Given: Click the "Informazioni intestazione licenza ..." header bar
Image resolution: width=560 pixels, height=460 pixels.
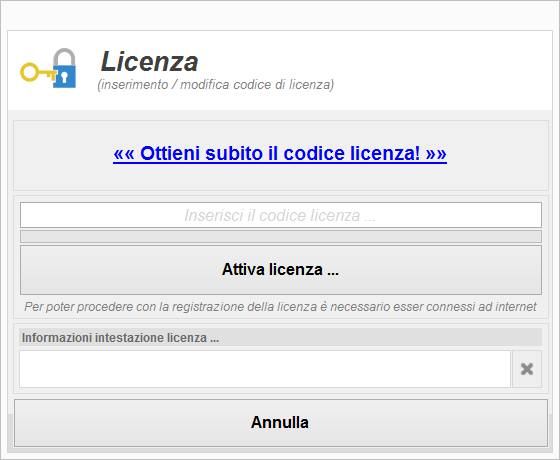Looking at the screenshot, I should (281, 338).
